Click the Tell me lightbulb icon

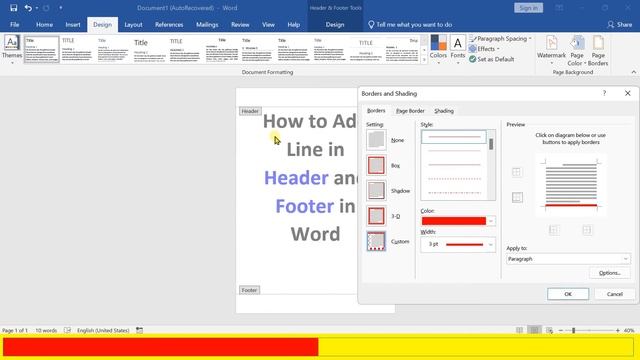371,25
